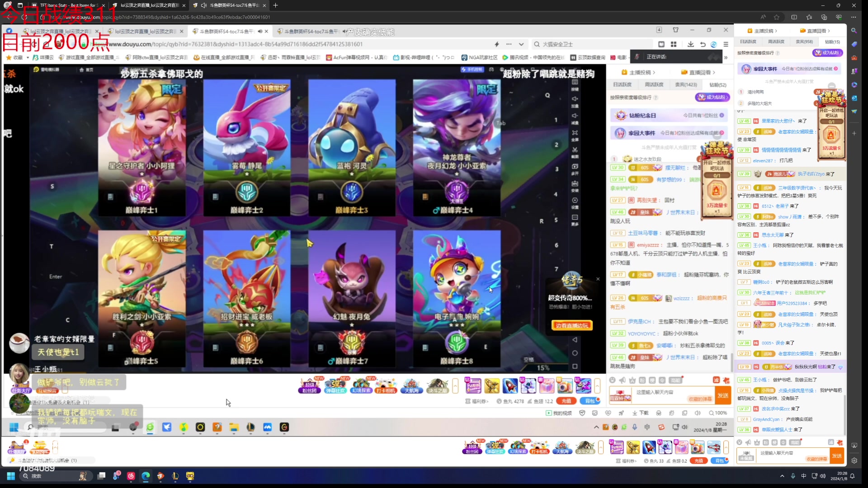Click 成为钻粉 button in outer panel
Image resolution: width=868 pixels, height=488 pixels.
[x=828, y=53]
